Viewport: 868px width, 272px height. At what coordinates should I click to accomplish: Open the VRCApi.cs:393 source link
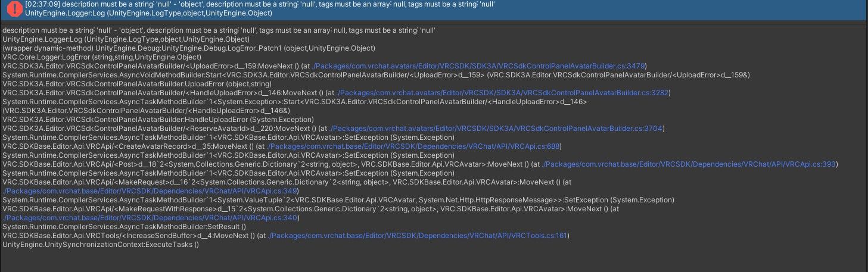pos(690,164)
